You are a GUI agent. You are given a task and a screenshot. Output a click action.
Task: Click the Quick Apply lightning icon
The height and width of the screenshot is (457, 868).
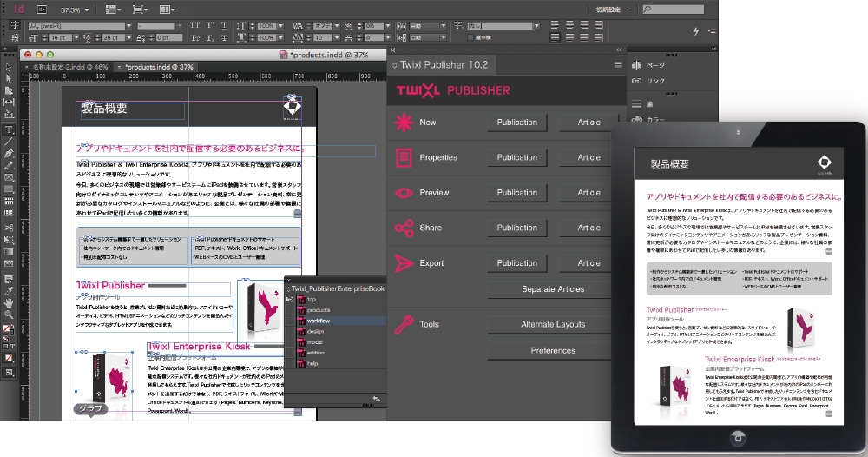[696, 31]
